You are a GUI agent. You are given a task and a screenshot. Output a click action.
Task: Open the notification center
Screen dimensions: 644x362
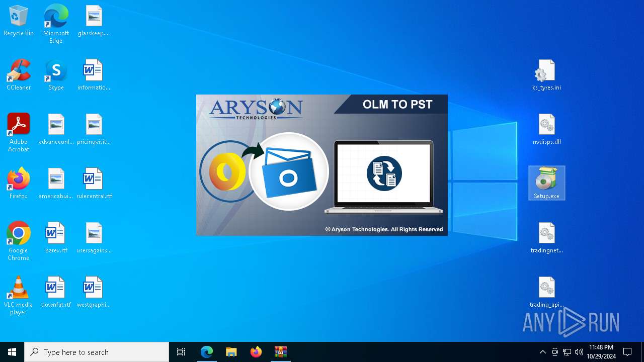(627, 352)
